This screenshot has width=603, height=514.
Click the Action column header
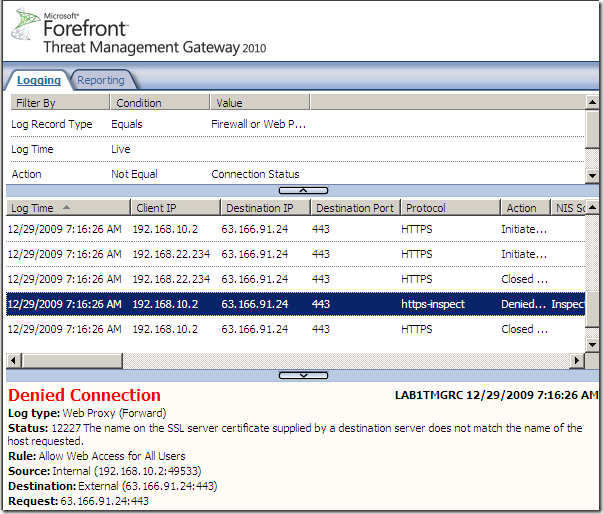click(526, 208)
